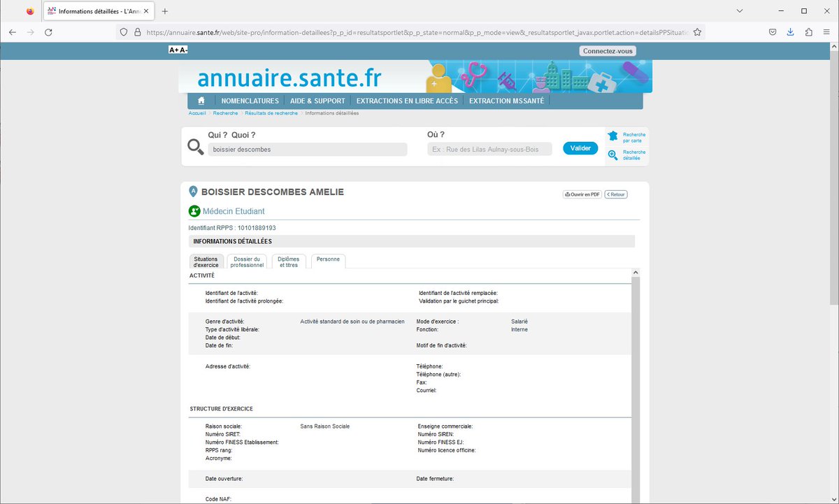Click Identifiant RPPS 10101889193 text

tap(232, 228)
